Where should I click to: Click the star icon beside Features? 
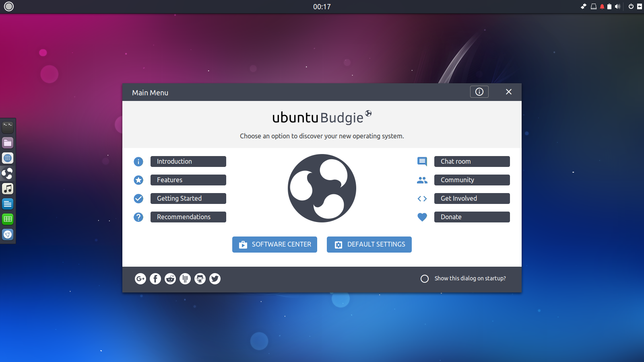click(x=138, y=180)
